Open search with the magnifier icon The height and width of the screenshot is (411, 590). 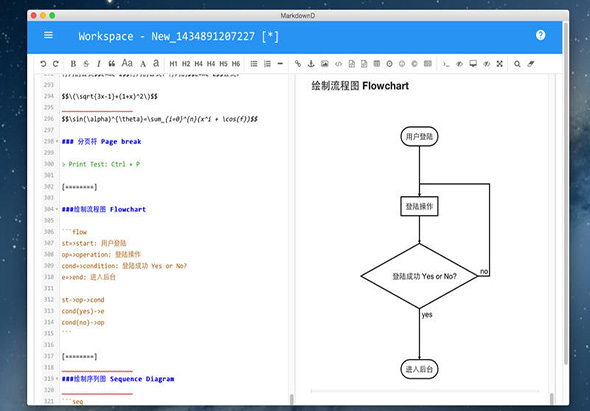517,64
